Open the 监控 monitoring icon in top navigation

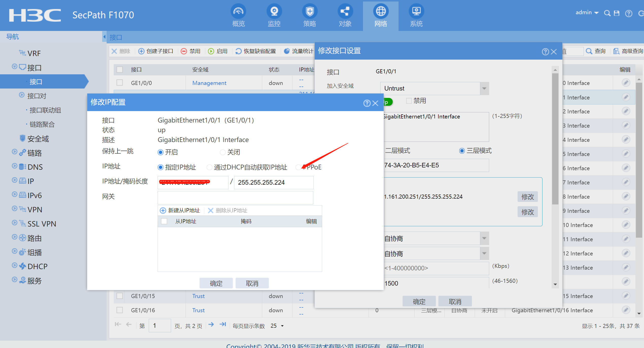[274, 12]
